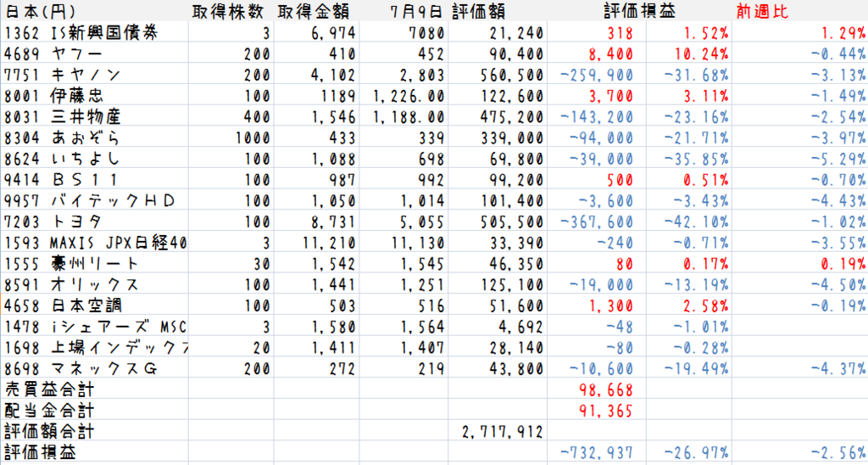Click Mitsui's share count 400
Image resolution: width=868 pixels, height=465 pixels.
258,117
